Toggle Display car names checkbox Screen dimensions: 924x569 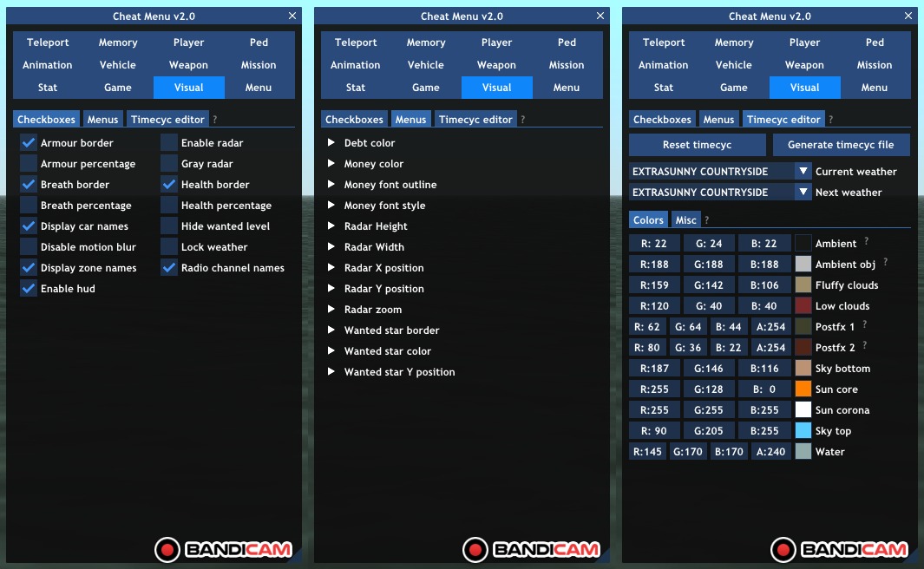(x=29, y=226)
